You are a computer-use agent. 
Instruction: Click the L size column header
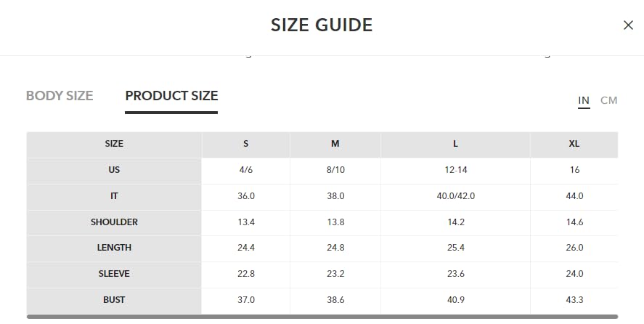pos(455,144)
